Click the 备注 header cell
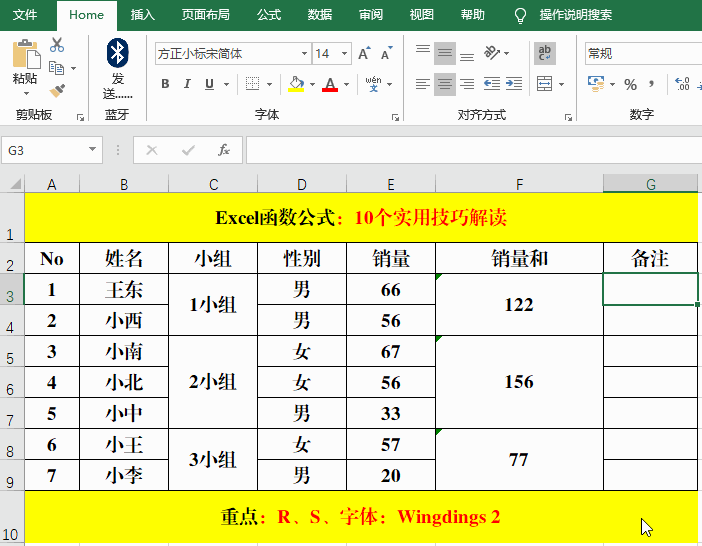The image size is (702, 546). point(650,258)
